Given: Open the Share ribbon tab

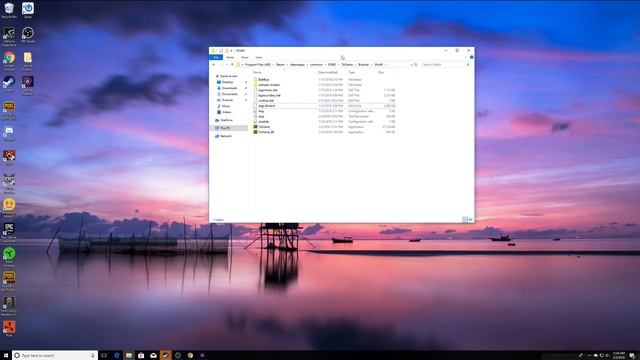Looking at the screenshot, I should [x=244, y=58].
